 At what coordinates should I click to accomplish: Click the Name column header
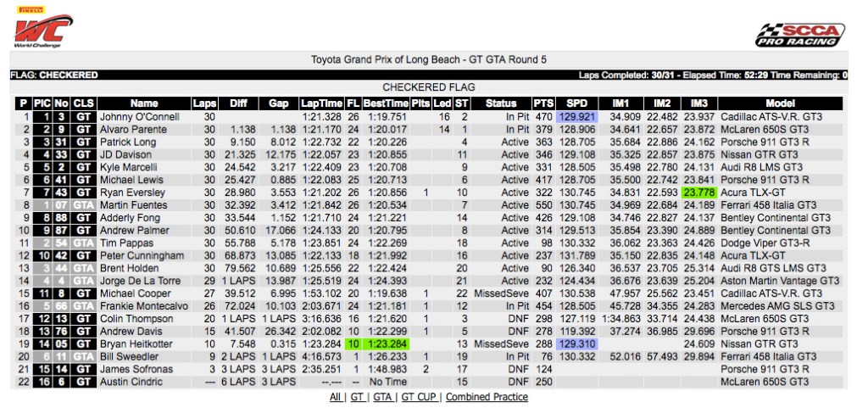(144, 103)
